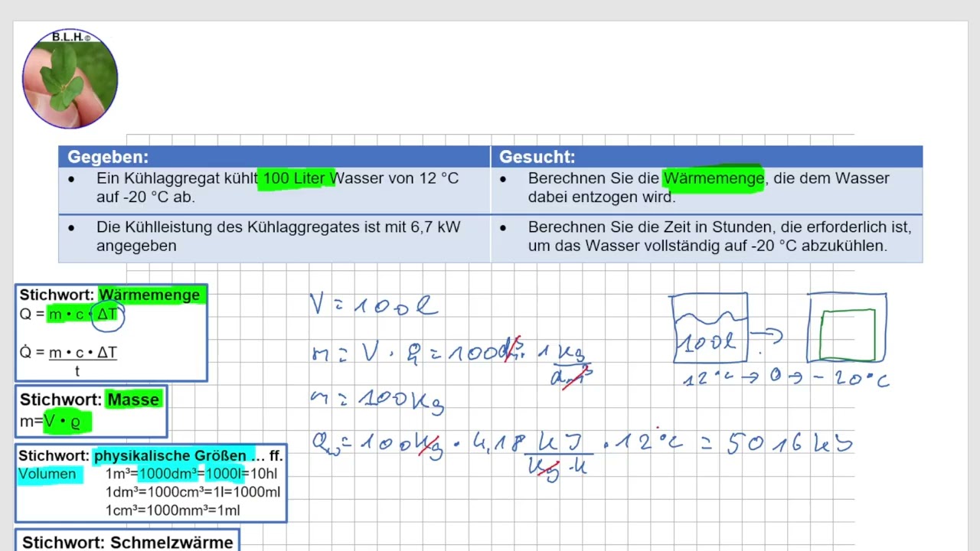Click the green square ice block sketch
The height and width of the screenshot is (551, 980).
[848, 334]
